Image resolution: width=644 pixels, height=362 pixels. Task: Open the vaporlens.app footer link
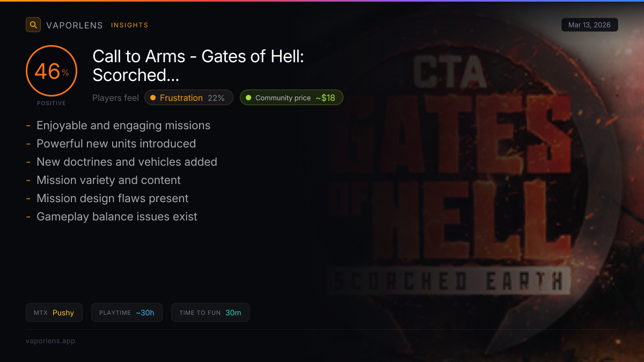coord(50,341)
